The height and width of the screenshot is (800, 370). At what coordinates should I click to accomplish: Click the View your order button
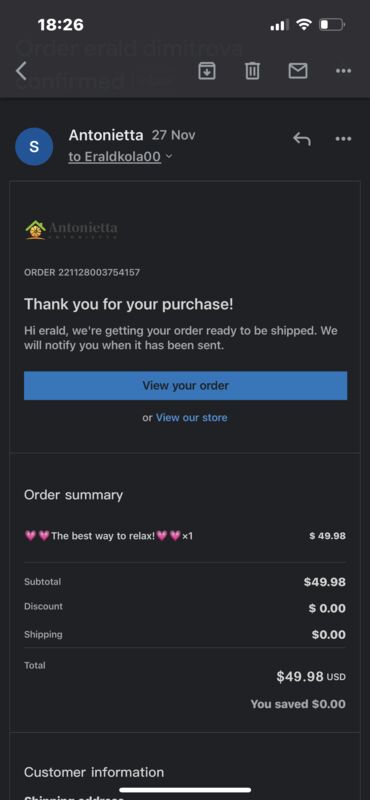[185, 385]
